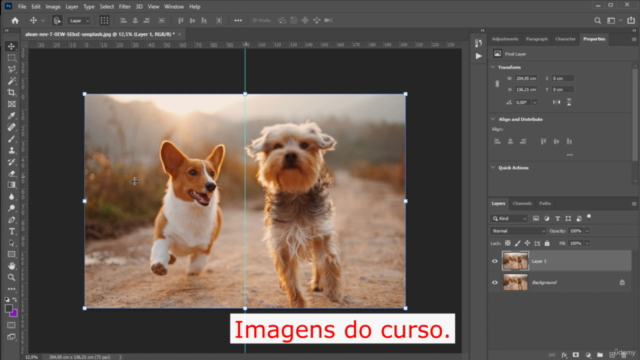Collapse the Quick Actions section

point(493,168)
